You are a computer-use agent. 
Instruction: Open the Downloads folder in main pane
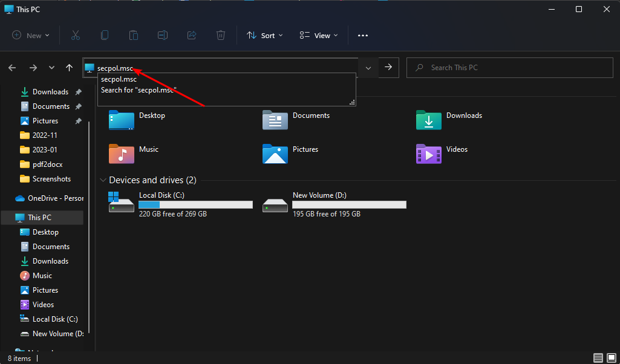coord(449,120)
